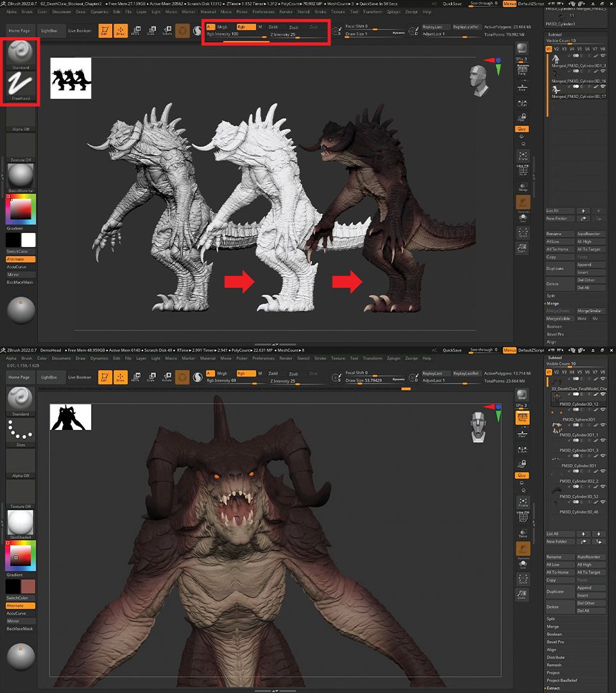
Task: Open the Menu dropdown near DefaultZScript
Action: tap(509, 3)
